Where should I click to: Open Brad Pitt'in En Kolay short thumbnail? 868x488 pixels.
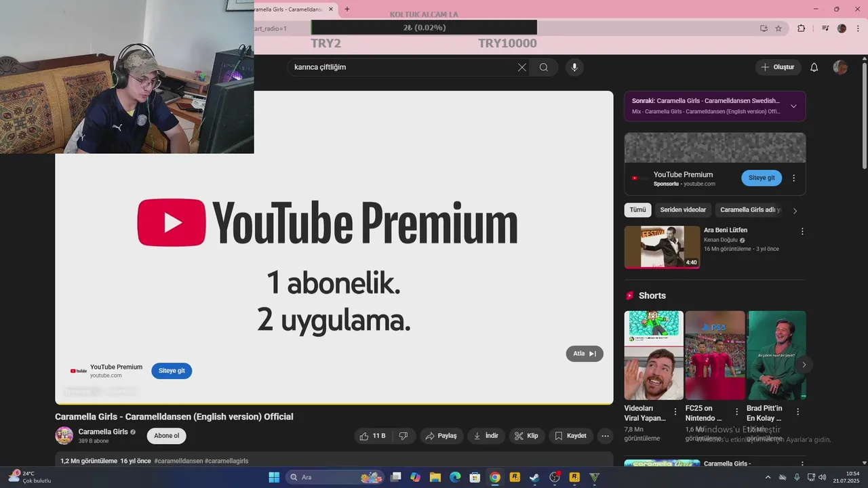point(776,355)
